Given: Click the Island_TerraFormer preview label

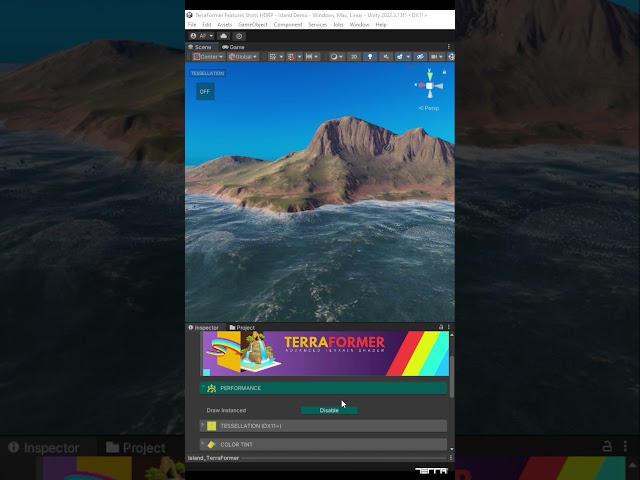Looking at the screenshot, I should pyautogui.click(x=213, y=458).
